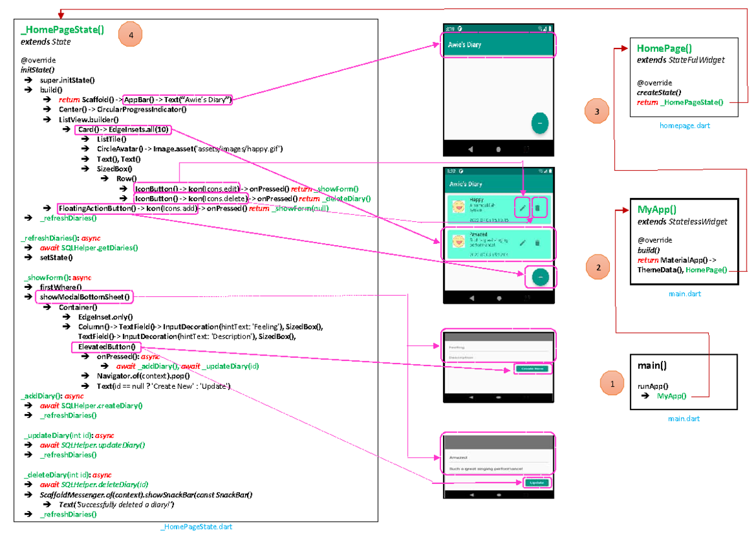The width and height of the screenshot is (756, 535).
Task: Tap the trash delete icon on the Amazed entry
Action: 537,243
